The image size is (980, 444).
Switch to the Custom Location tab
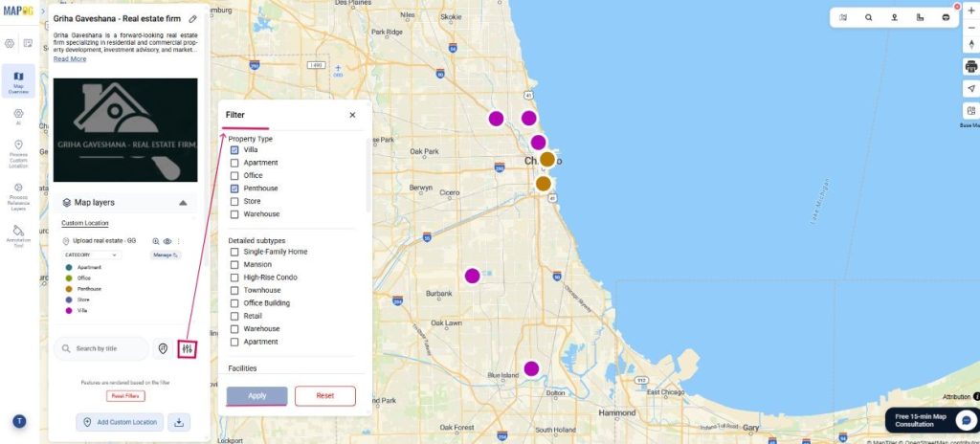pos(85,223)
